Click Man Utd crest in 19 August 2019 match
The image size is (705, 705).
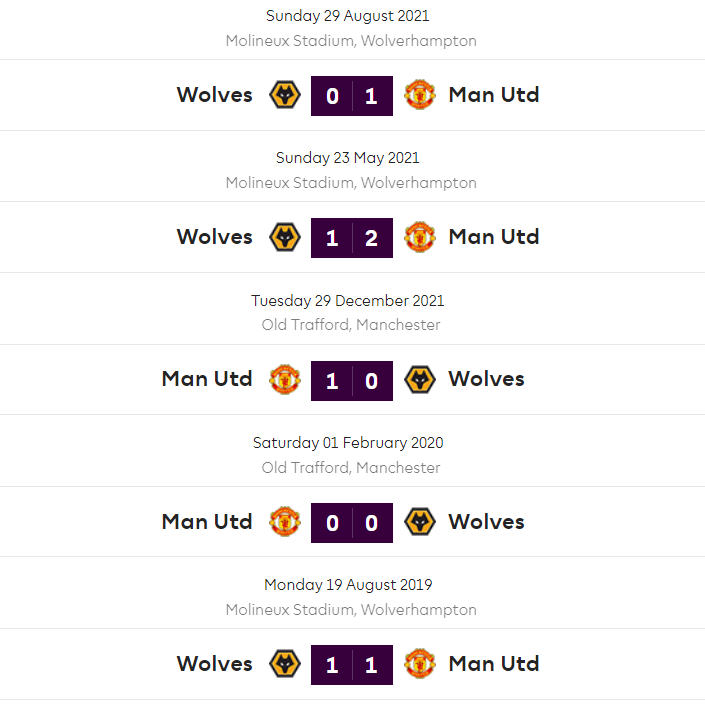[x=419, y=664]
